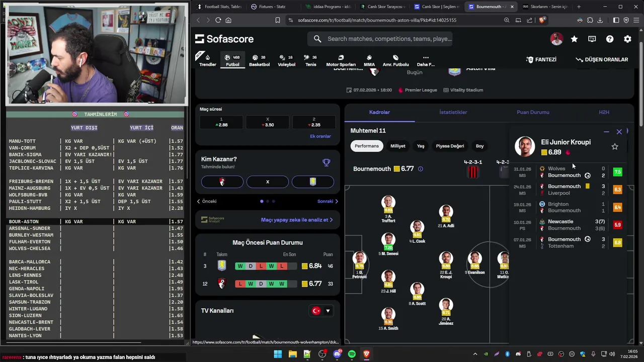Select the Performans filter chip
Viewport: 644px width, 362px height.
(x=367, y=146)
